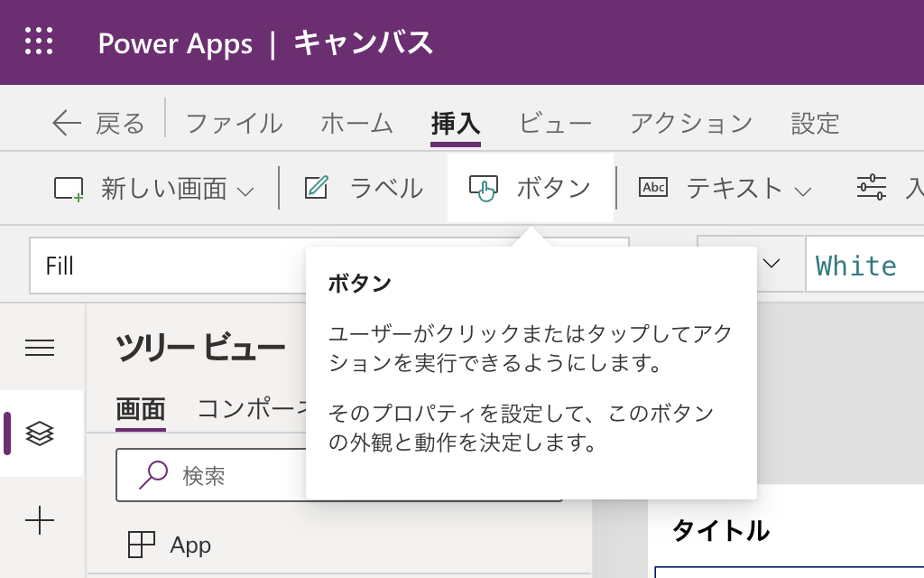The image size is (924, 578).
Task: Click the input sliders icon
Action: 871,188
